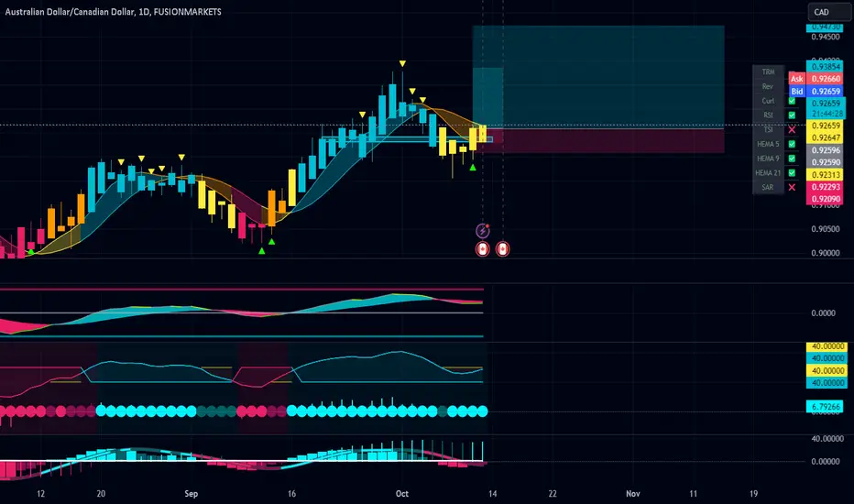Click the TSI label in the status table
The image size is (854, 504).
click(768, 130)
